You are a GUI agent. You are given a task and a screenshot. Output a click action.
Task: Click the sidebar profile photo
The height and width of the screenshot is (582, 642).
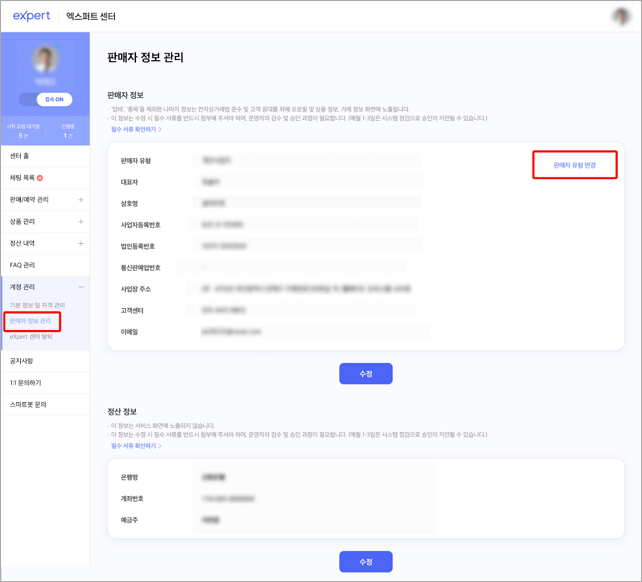46,60
